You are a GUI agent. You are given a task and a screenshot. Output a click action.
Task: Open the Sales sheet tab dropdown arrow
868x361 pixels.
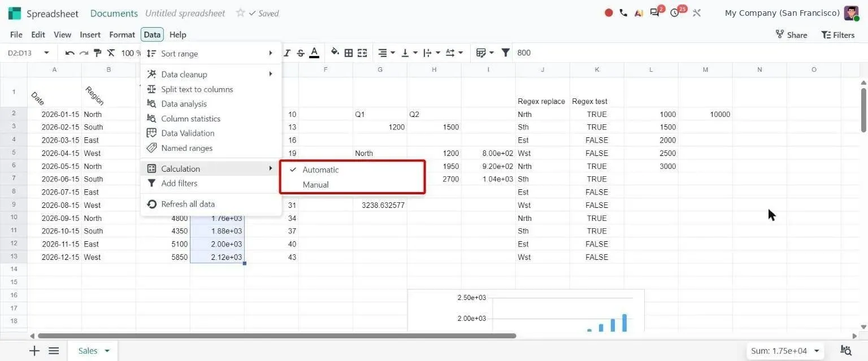pyautogui.click(x=107, y=351)
